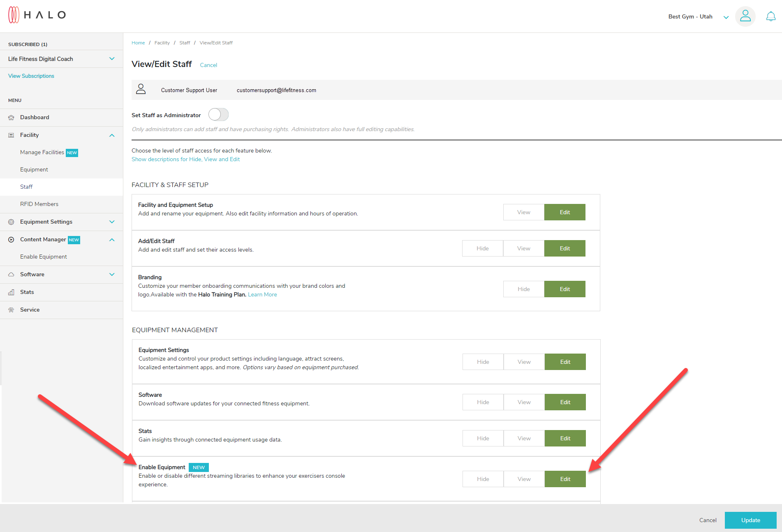
Task: Expand Life Fitness Digital Coach subscription
Action: tap(112, 59)
